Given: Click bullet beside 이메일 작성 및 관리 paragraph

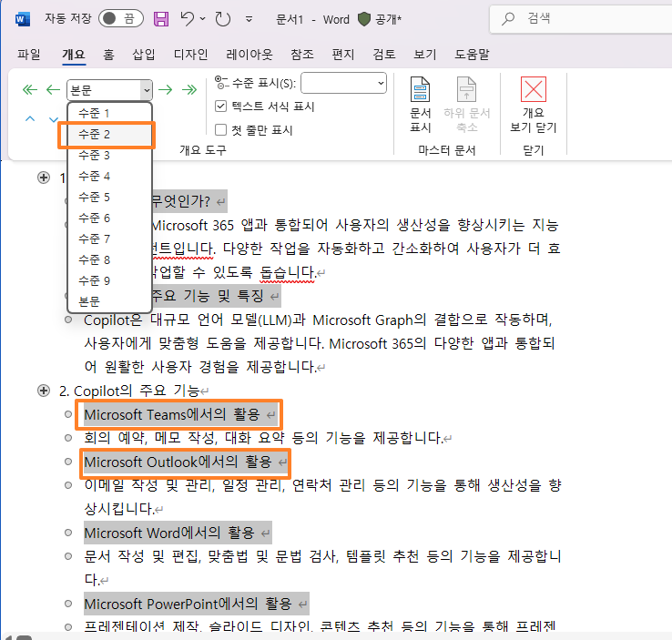Looking at the screenshot, I should pyautogui.click(x=68, y=485).
